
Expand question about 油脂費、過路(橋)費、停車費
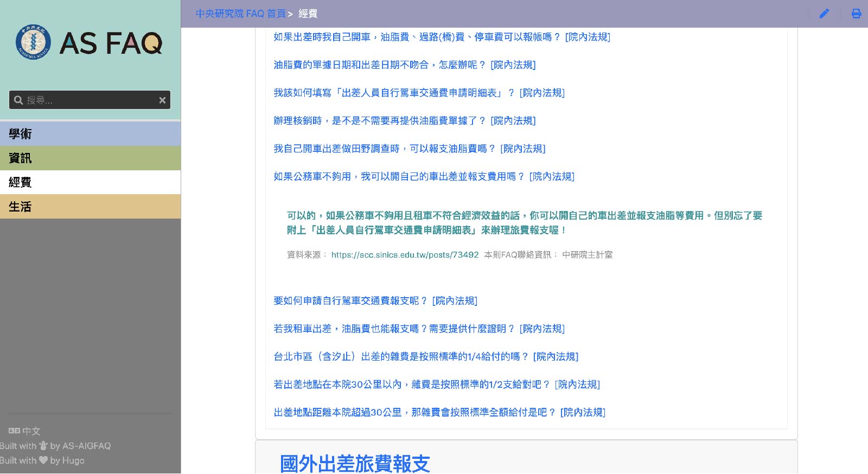(x=442, y=37)
